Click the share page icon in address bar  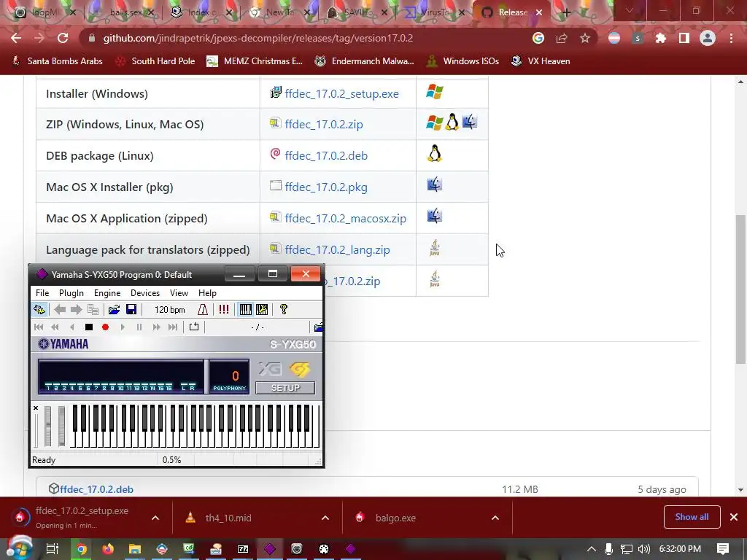click(562, 38)
